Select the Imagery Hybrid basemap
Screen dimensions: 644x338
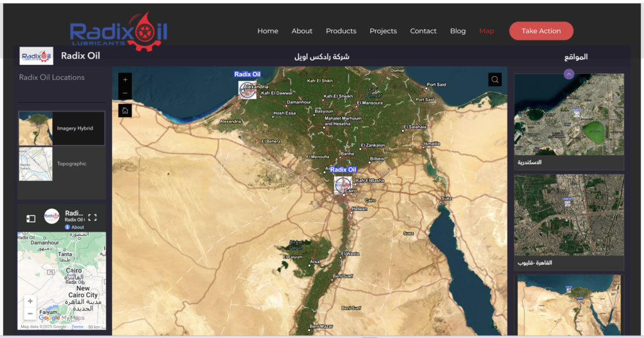pyautogui.click(x=62, y=128)
